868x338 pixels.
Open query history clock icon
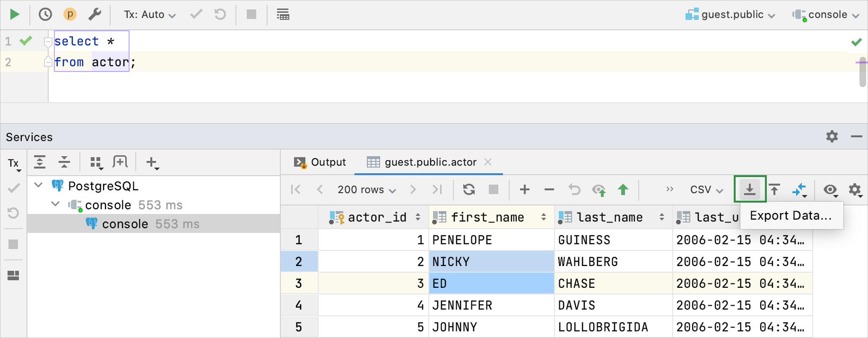pos(45,14)
